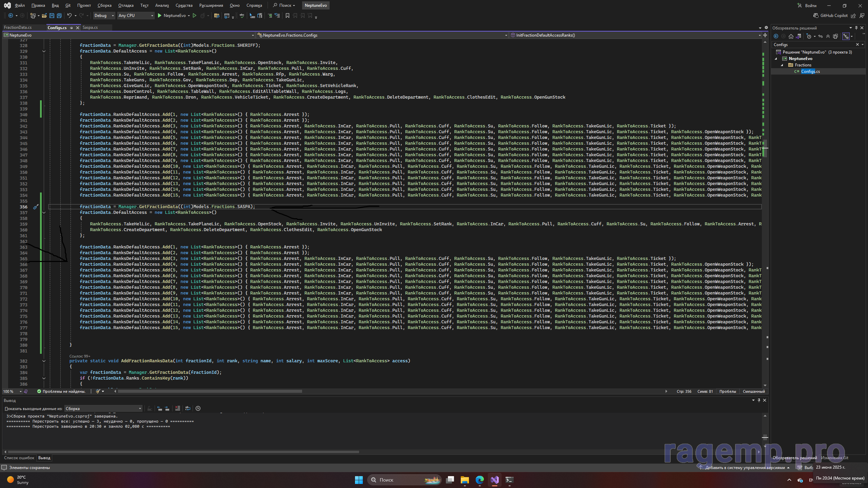Click the Find in Files folder-search icon
Screen dimensions: 868x488
tap(217, 16)
